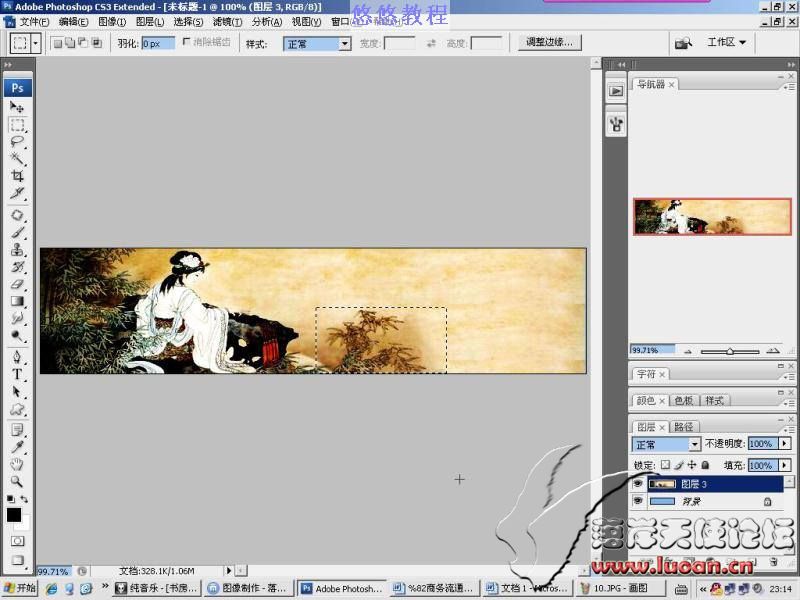Select the Blur tool

coord(17,318)
